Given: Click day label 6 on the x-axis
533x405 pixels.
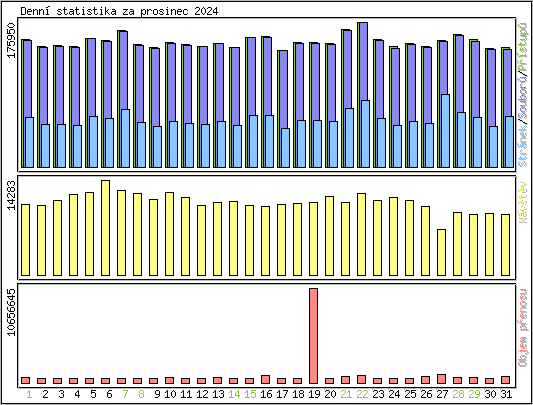Looking at the screenshot, I should (x=109, y=394).
